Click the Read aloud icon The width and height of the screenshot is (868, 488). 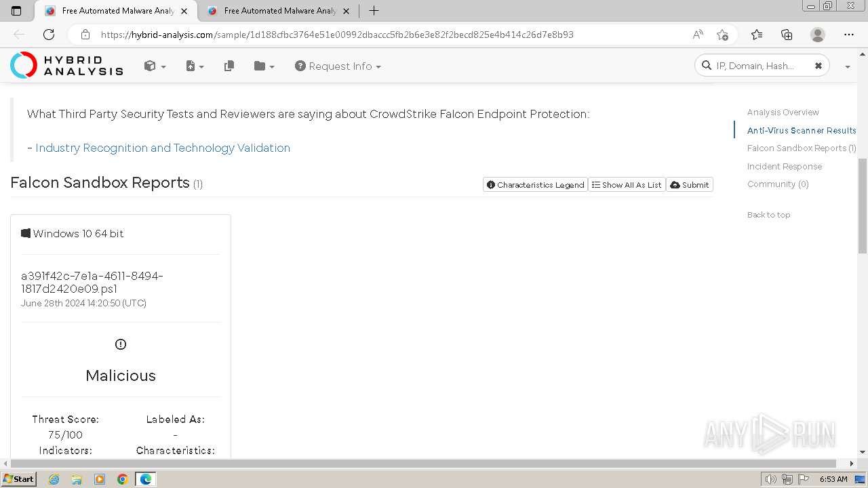click(x=698, y=35)
